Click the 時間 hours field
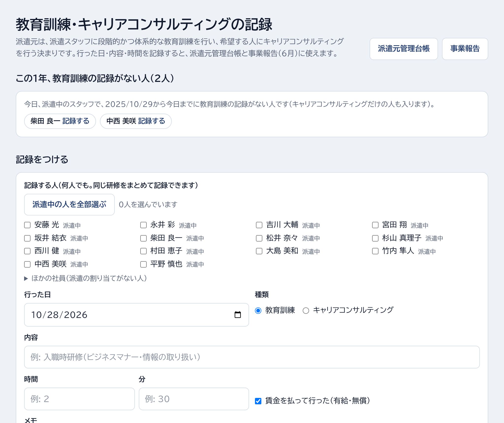This screenshot has height=423, width=504. tap(79, 399)
